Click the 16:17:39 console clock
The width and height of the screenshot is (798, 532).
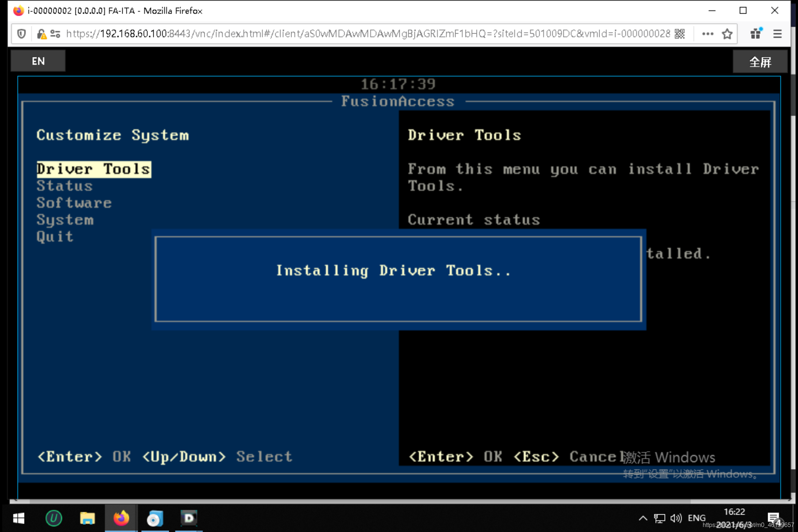398,84
